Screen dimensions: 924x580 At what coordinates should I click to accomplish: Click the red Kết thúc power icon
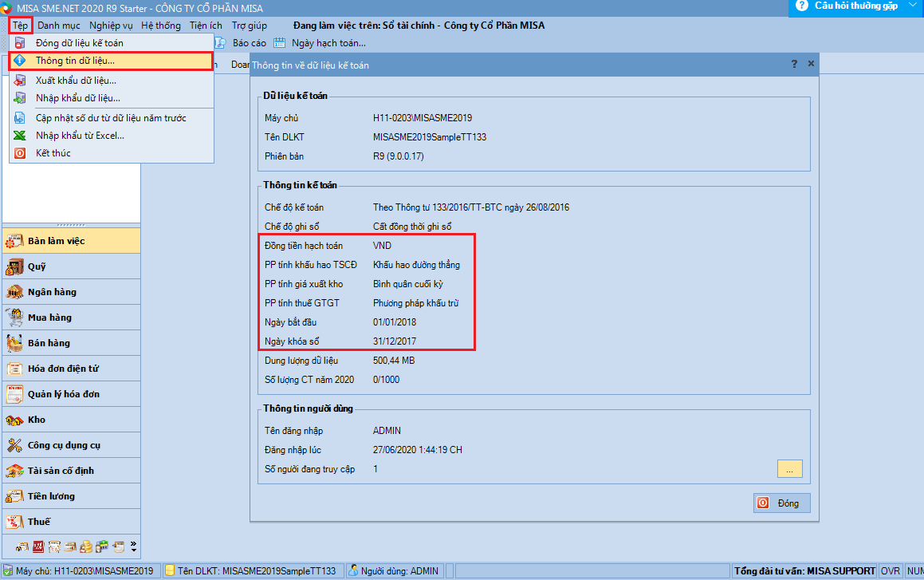click(20, 153)
